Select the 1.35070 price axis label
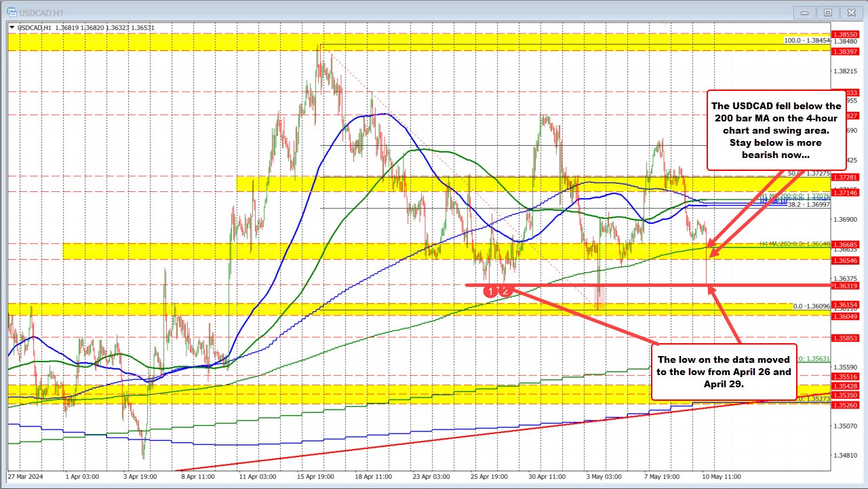This screenshot has width=868, height=489. tap(847, 426)
